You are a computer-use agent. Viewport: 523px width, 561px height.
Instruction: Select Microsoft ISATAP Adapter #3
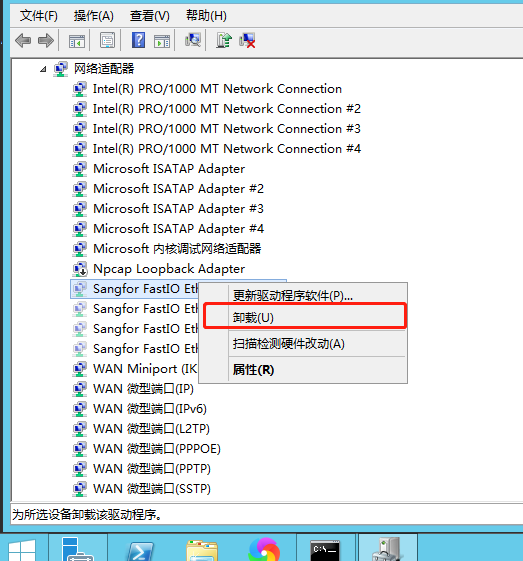tap(178, 209)
